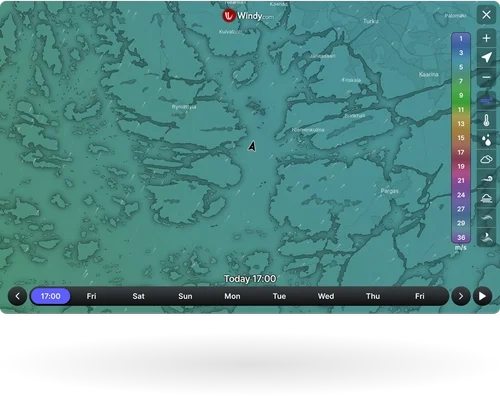Jump to the first Fri in the timeline
The height and width of the screenshot is (396, 500).
point(91,296)
